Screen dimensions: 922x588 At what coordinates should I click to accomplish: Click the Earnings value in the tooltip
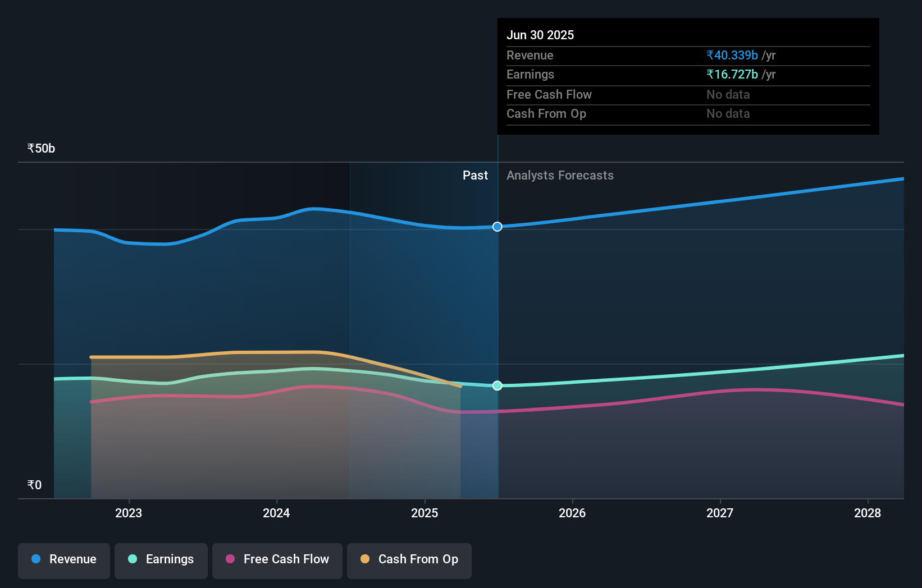[x=731, y=74]
